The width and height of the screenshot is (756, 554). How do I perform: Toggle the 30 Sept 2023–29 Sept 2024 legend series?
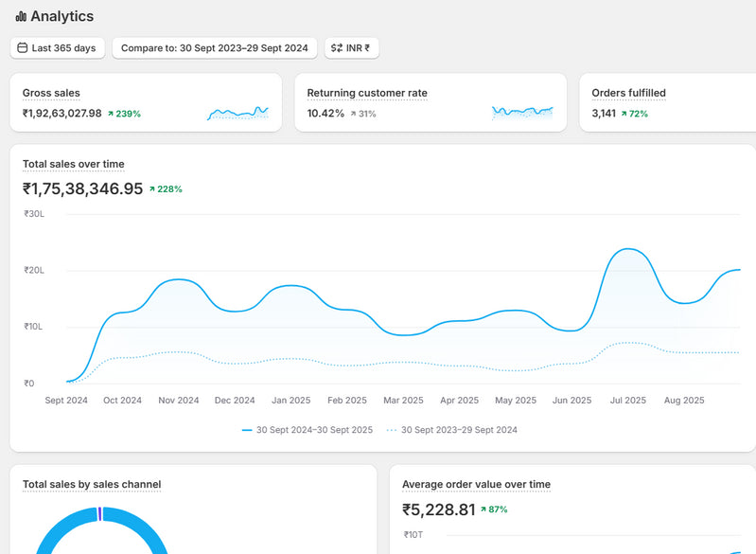coord(452,430)
